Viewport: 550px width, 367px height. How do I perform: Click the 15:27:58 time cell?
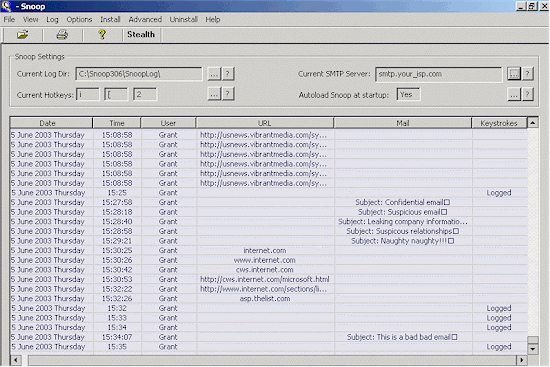click(x=117, y=202)
